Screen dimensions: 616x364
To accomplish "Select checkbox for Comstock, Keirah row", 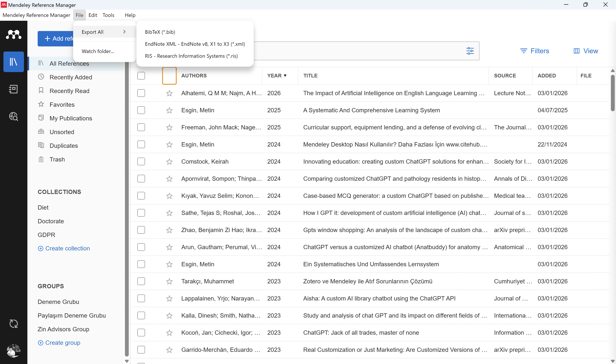I will [141, 161].
